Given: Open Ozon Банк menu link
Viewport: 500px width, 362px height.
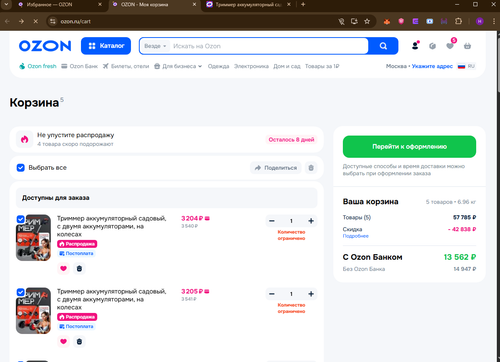Looking at the screenshot, I should point(80,66).
